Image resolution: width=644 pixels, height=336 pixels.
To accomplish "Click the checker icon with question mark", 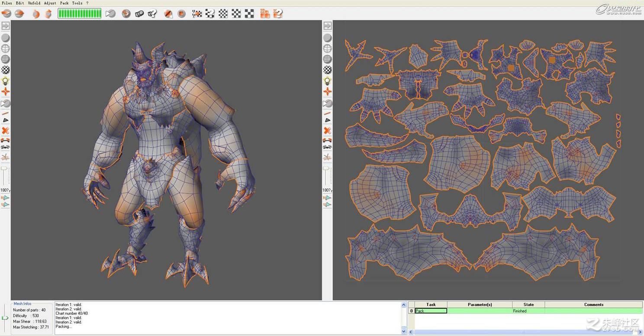I will pos(210,14).
